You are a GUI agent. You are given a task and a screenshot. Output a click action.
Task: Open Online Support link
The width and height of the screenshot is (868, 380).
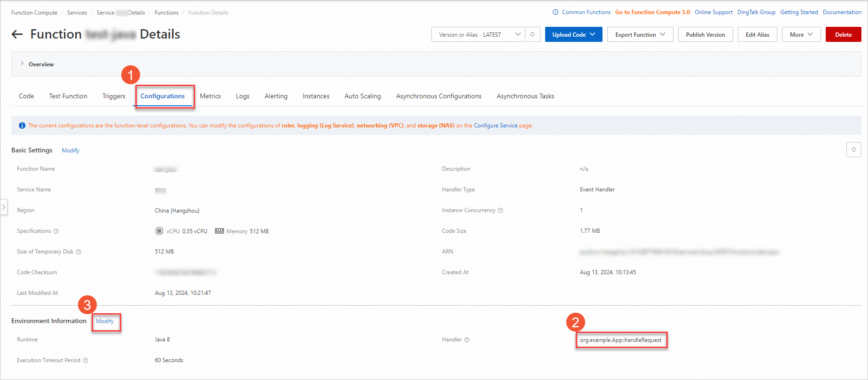(x=713, y=12)
